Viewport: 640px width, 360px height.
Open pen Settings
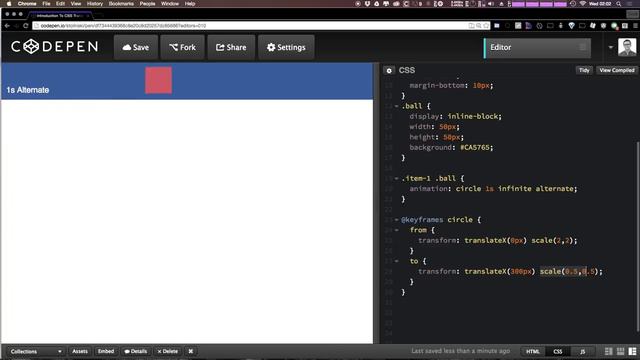[x=286, y=47]
